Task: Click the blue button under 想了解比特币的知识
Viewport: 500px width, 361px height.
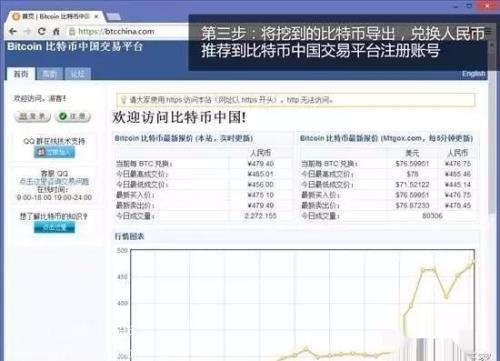Action: click(x=54, y=227)
